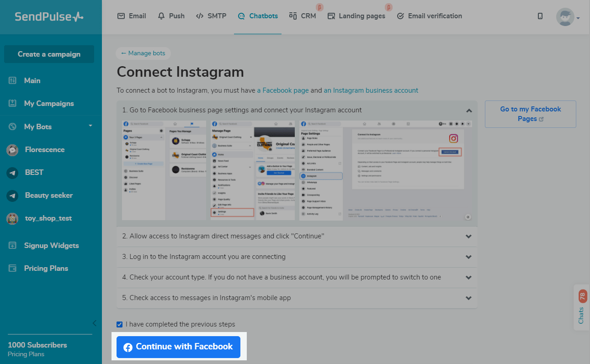Screen dimensions: 590x364
Task: Select the BEST Telegram bot
Action: (x=34, y=172)
